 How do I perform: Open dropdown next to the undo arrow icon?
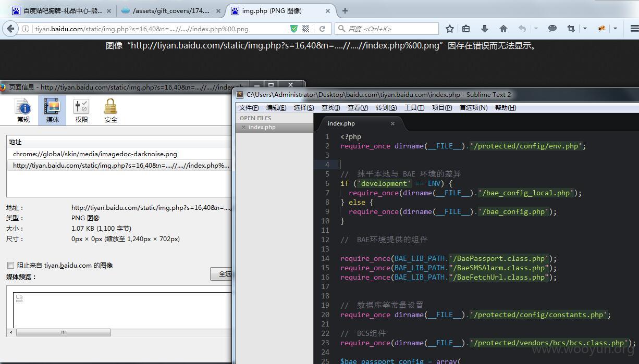point(536,29)
